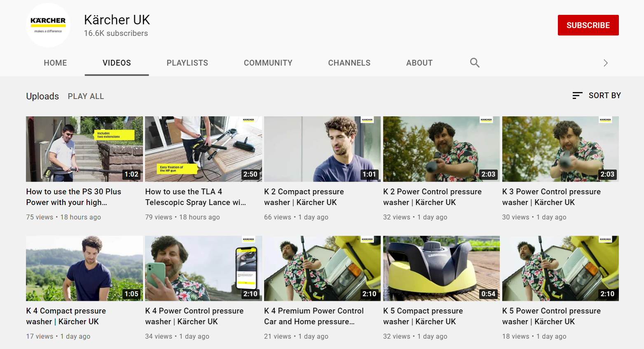This screenshot has width=644, height=349.
Task: Switch to the Home tab
Action: 55,63
